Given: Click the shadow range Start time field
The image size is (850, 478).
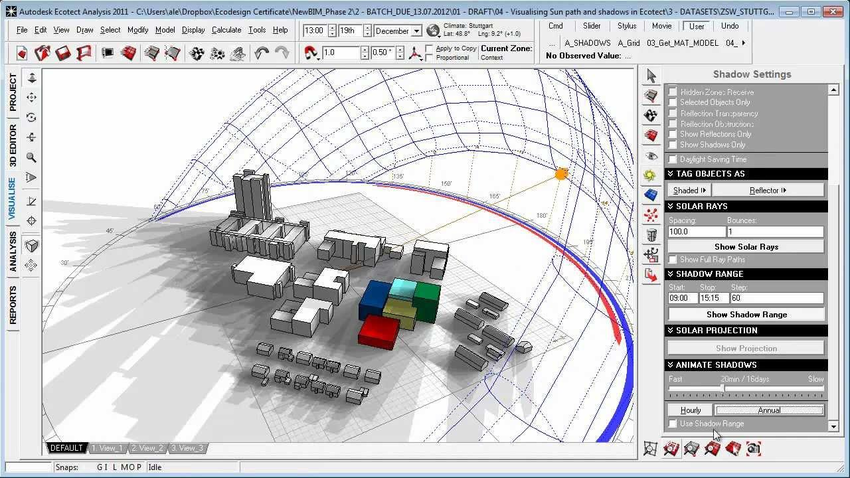Looking at the screenshot, I should (682, 299).
